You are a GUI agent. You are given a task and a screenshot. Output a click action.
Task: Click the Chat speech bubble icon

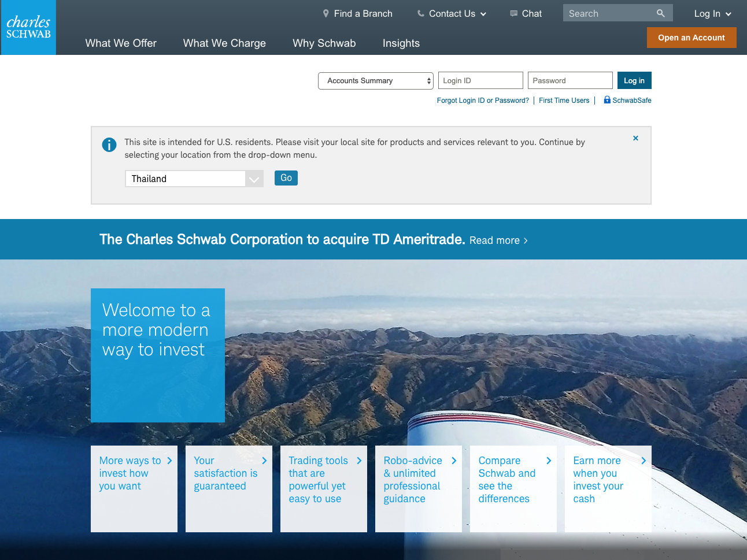513,13
